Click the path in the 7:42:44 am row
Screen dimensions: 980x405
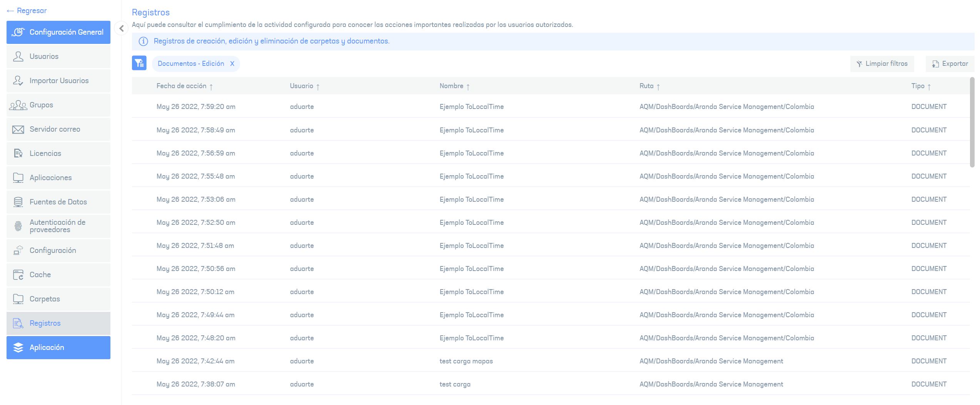point(711,361)
